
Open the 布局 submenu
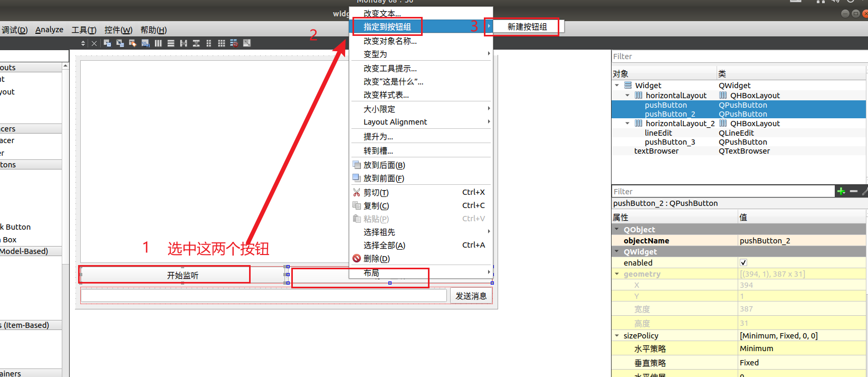tap(422, 272)
